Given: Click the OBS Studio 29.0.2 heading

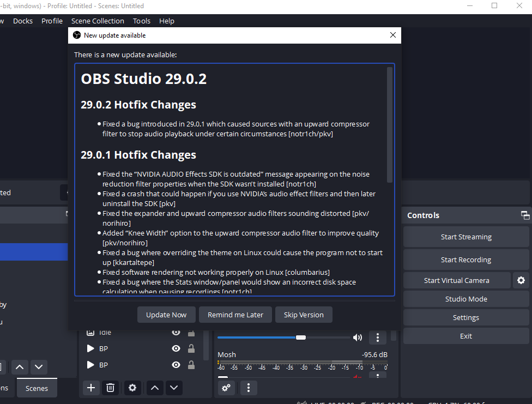Looking at the screenshot, I should click(143, 79).
